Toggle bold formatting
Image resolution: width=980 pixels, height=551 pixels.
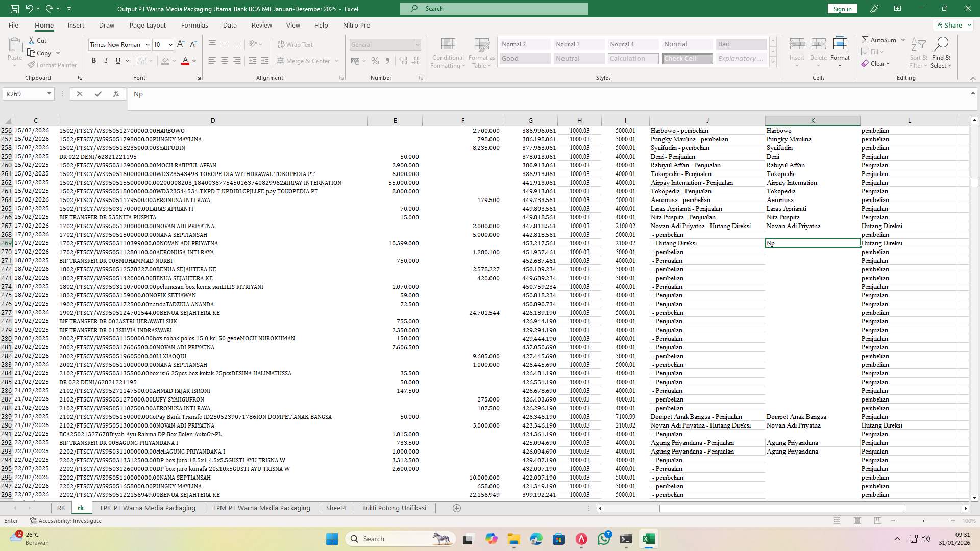[94, 60]
